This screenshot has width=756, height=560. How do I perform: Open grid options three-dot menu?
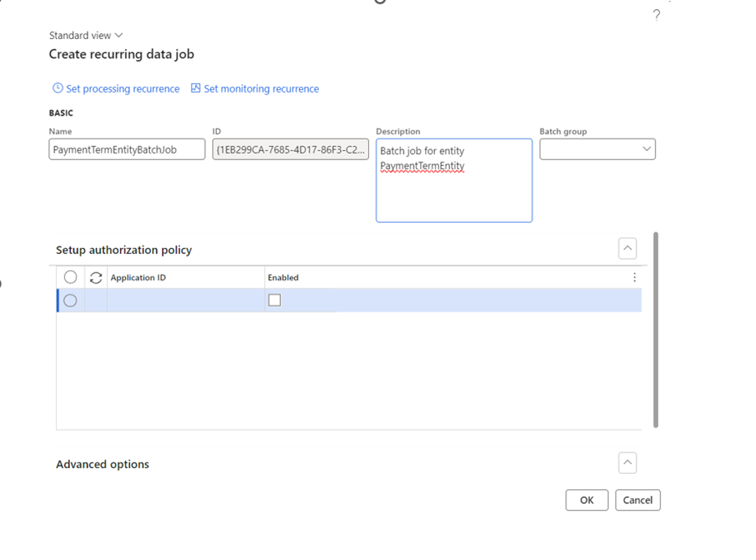point(634,277)
